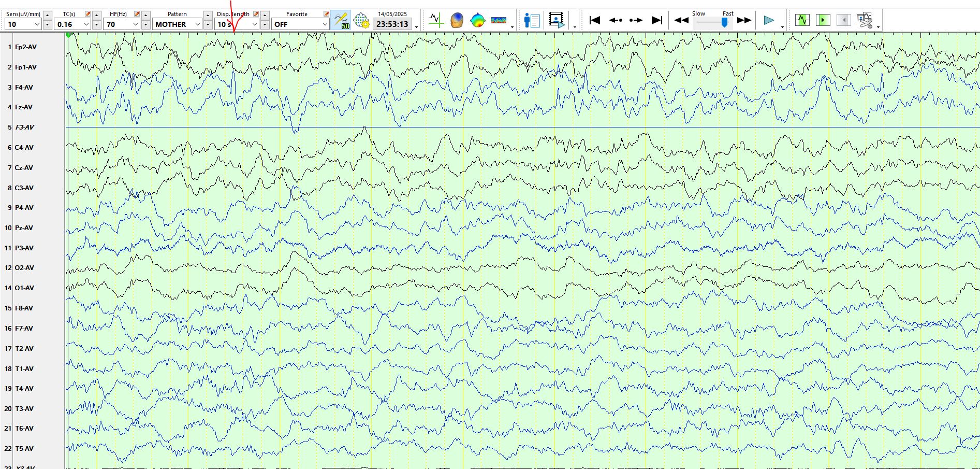Open the Pattern montage dropdown
980x469 pixels.
tap(197, 24)
